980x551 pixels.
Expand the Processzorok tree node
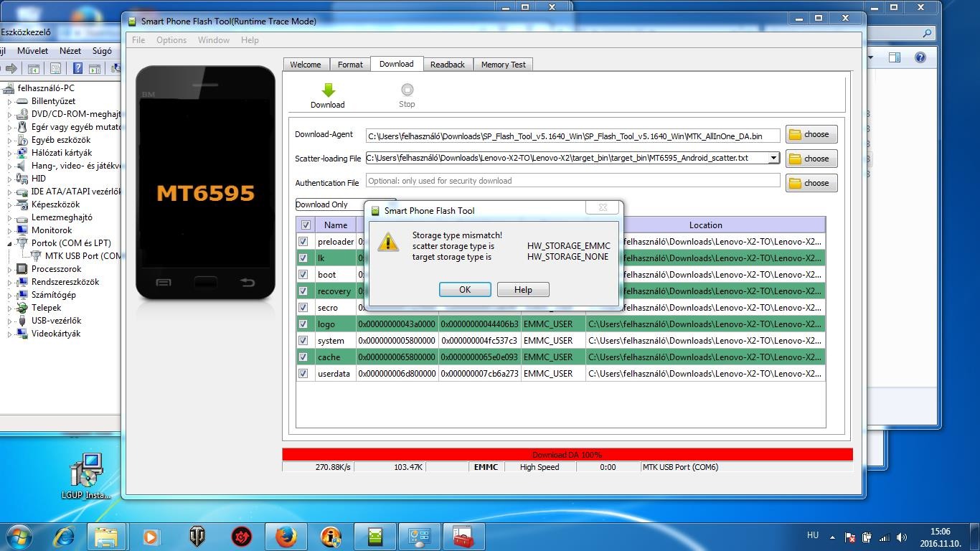point(9,269)
